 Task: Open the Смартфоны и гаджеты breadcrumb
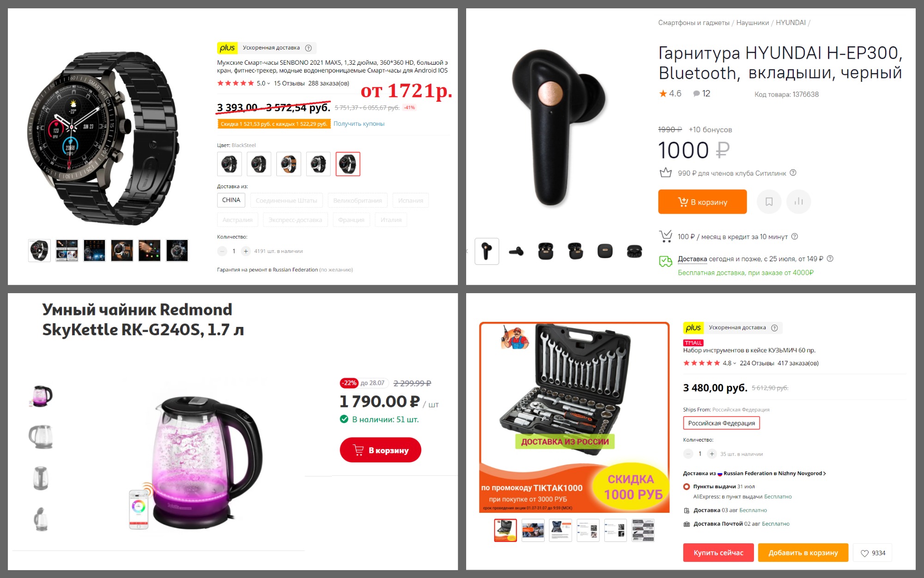coord(693,23)
